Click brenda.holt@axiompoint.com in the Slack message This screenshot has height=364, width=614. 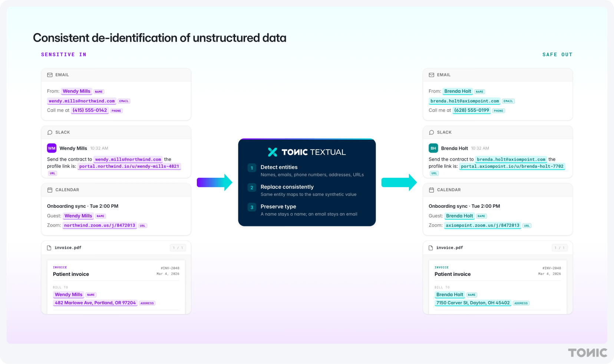(x=511, y=160)
